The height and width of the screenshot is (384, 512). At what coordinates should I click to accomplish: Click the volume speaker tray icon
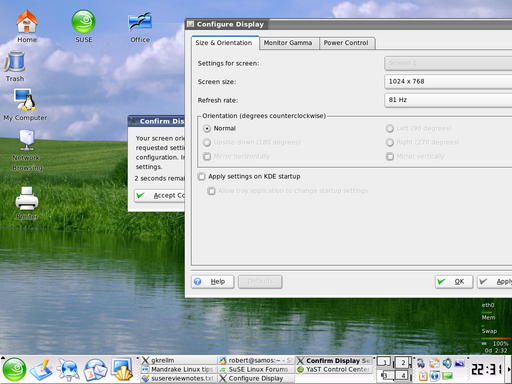tap(447, 363)
